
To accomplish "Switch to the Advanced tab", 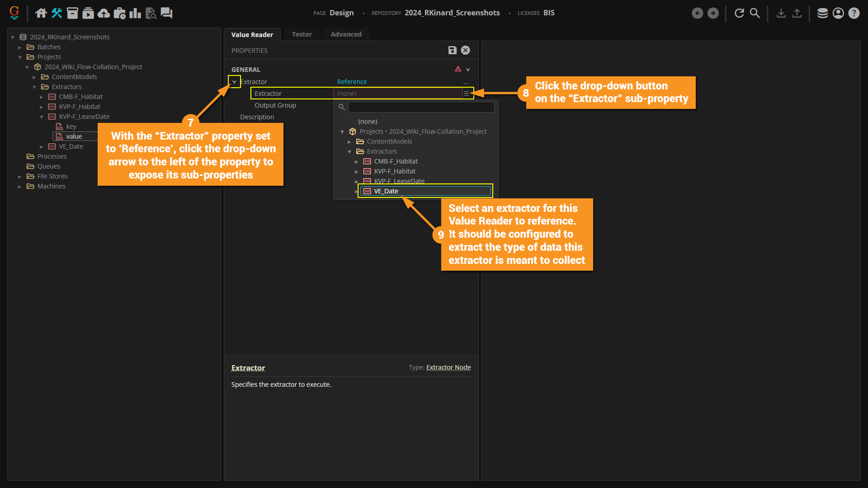I will click(346, 34).
